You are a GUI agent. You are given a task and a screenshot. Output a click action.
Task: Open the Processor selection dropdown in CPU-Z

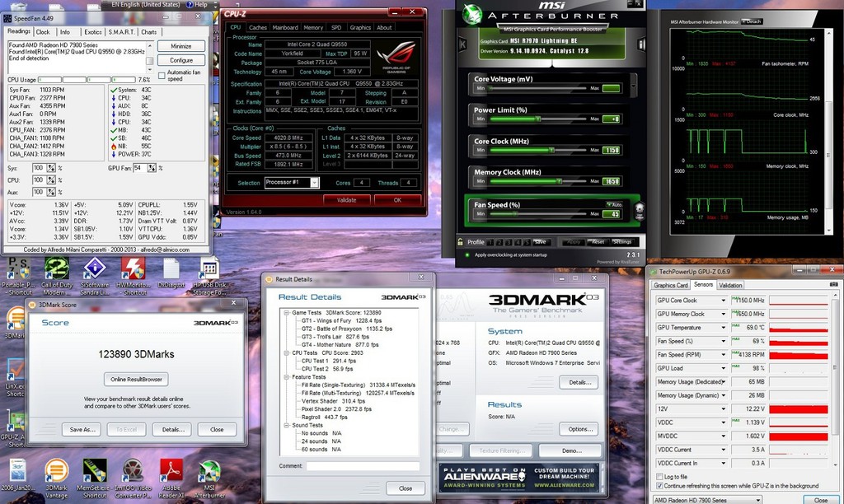(x=315, y=183)
